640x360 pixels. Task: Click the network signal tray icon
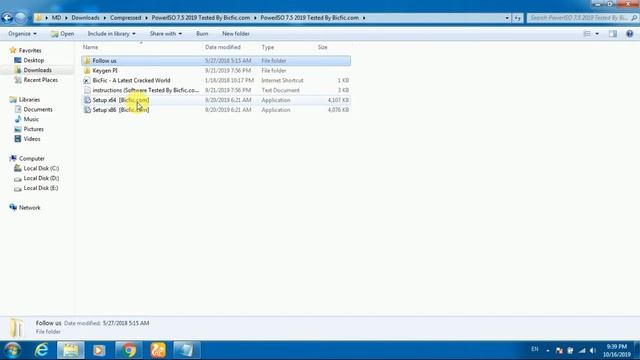pyautogui.click(x=582, y=351)
